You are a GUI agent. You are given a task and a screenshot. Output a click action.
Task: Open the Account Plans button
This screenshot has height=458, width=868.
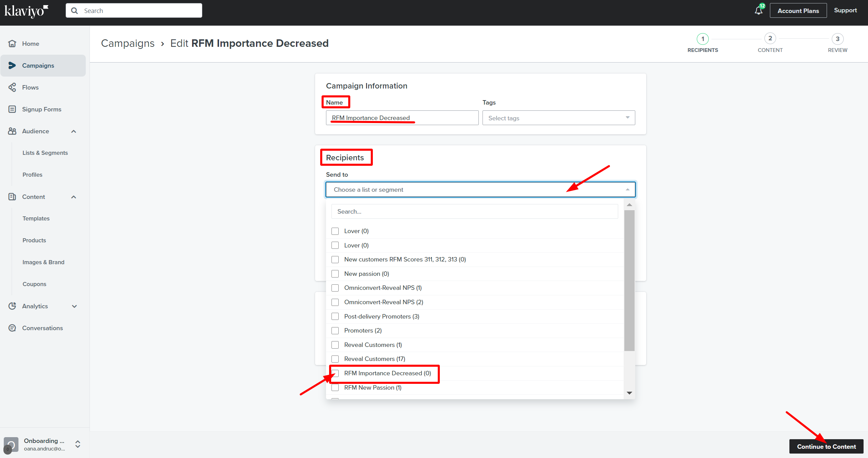pyautogui.click(x=798, y=11)
